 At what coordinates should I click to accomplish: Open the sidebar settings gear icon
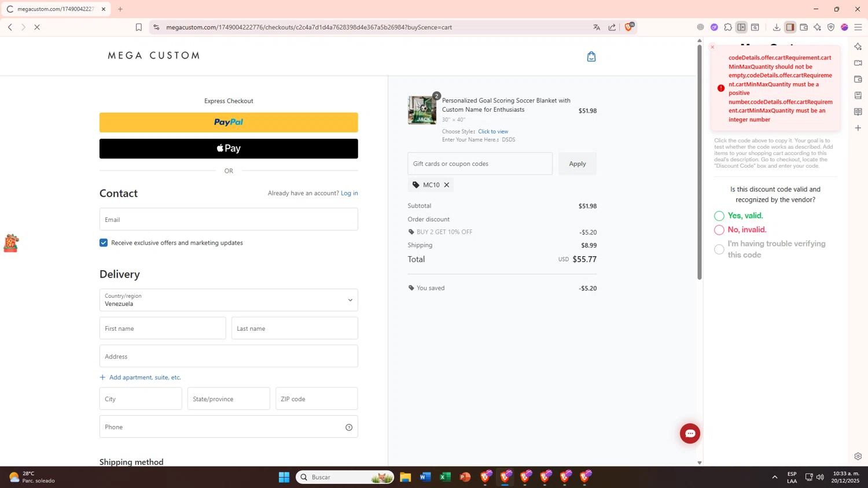pos(858,456)
